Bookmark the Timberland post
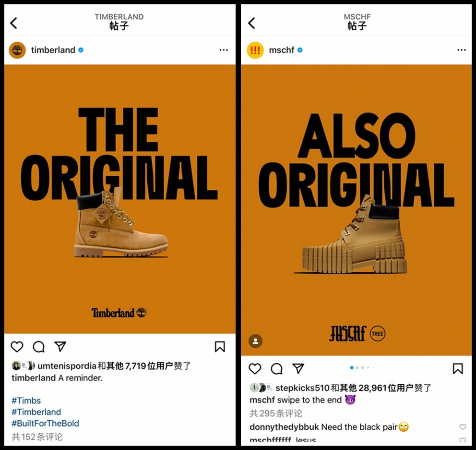Screen dimensions: 476x450 click(220, 346)
